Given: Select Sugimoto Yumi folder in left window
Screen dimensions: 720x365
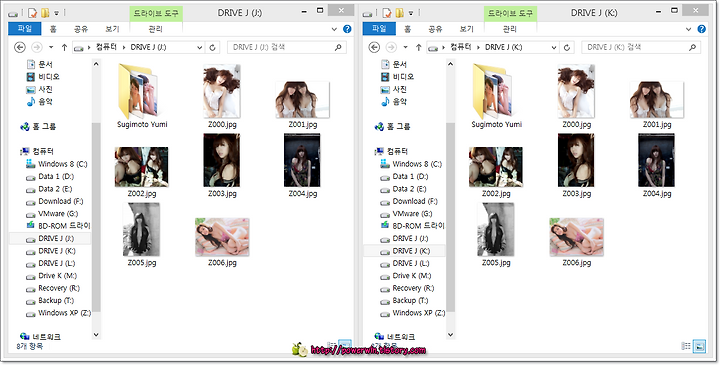Looking at the screenshot, I should [142, 96].
